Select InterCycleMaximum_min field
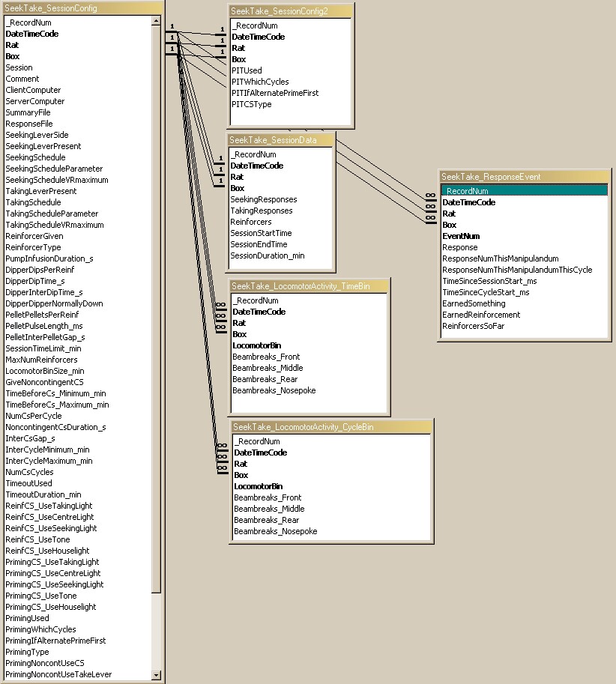The width and height of the screenshot is (616, 684). (49, 461)
